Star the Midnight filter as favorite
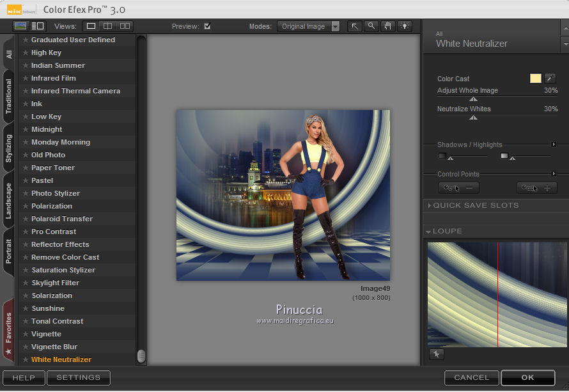Image resolution: width=569 pixels, height=392 pixels. pyautogui.click(x=26, y=129)
